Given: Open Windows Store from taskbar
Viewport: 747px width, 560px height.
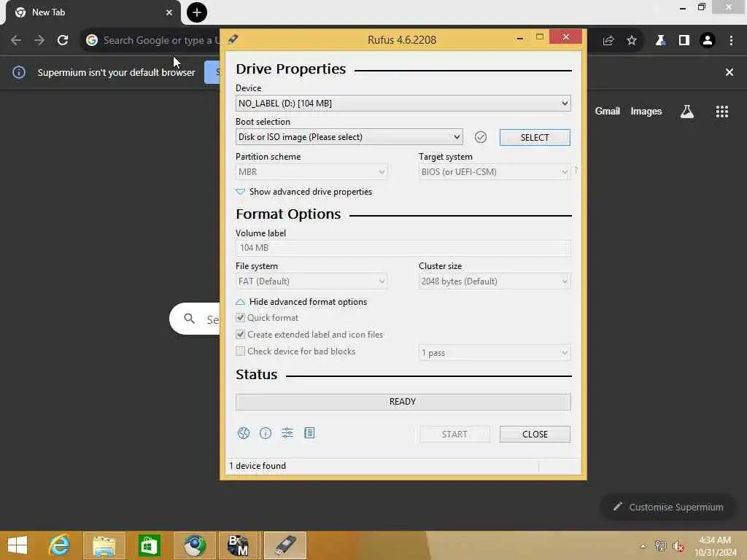Looking at the screenshot, I should pyautogui.click(x=149, y=545).
